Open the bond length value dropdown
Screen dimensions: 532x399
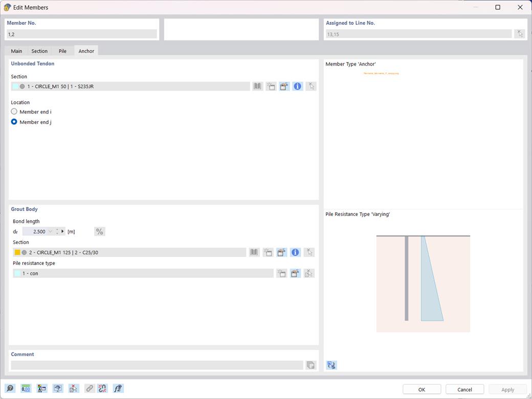(x=51, y=231)
